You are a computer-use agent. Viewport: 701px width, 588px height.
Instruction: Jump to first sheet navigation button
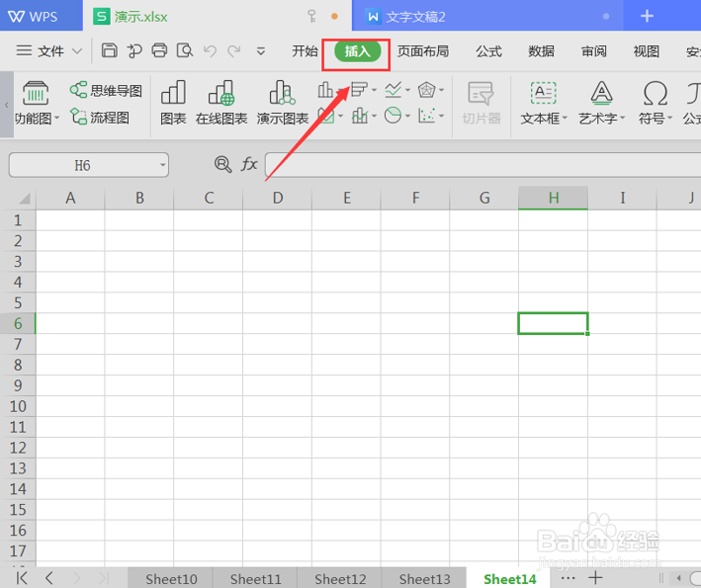point(22,578)
